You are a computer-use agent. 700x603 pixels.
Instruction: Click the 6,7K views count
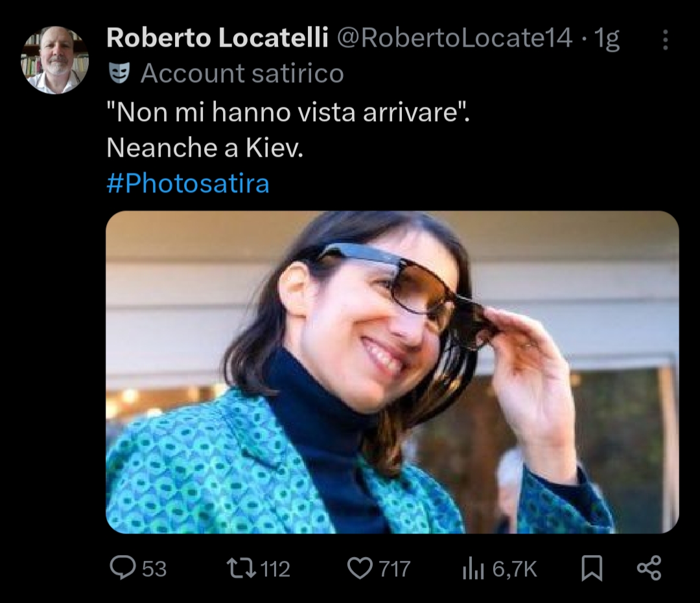pos(515,569)
